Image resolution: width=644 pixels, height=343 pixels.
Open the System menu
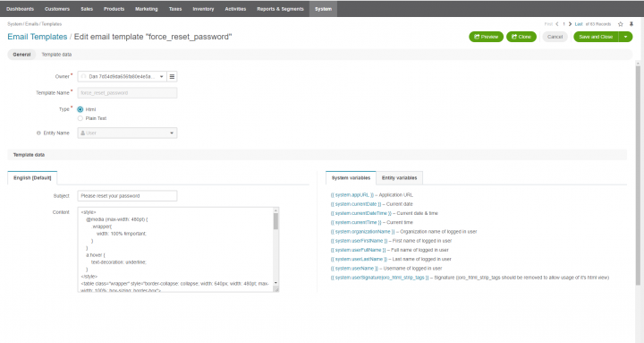click(x=323, y=9)
